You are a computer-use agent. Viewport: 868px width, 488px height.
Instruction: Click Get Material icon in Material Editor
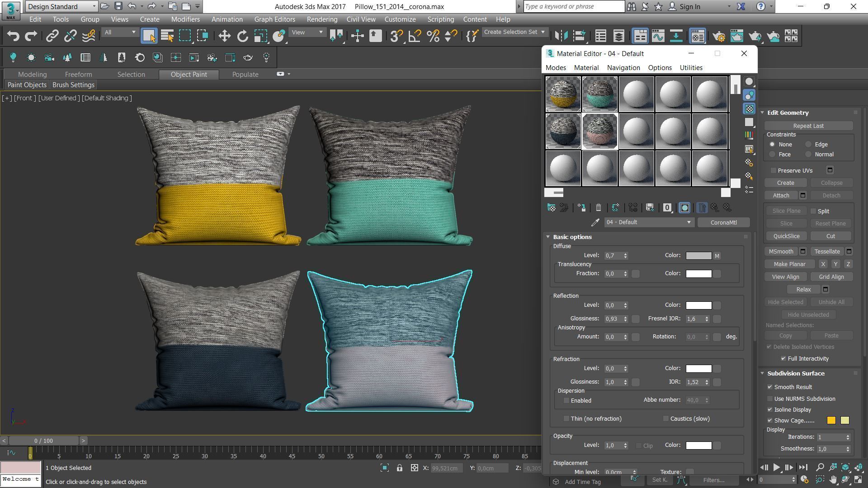[x=551, y=208]
